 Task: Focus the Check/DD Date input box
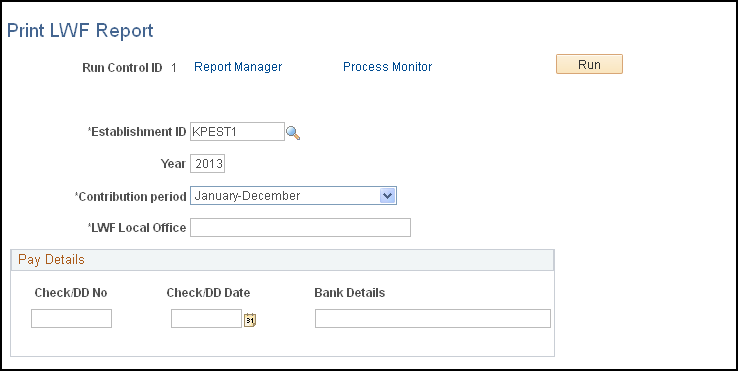pos(206,319)
